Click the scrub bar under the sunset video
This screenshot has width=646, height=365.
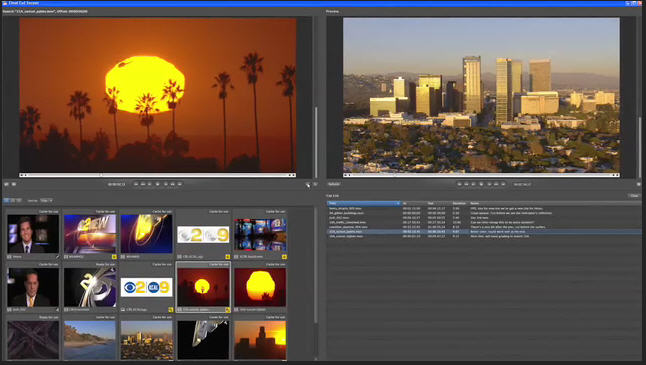(157, 175)
